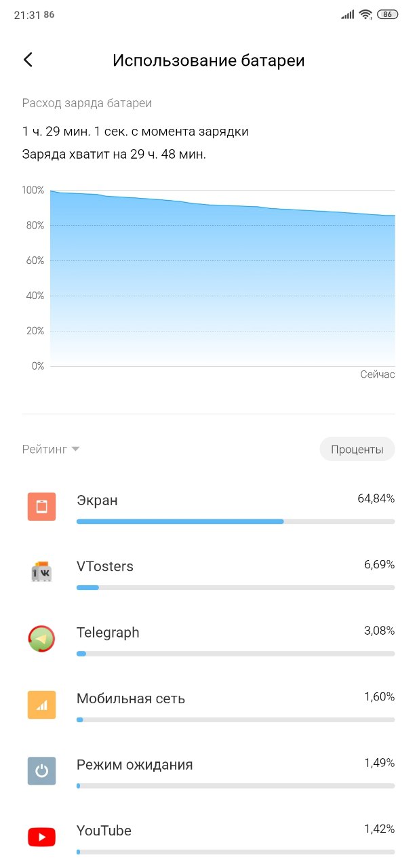Click the dropdown arrow beside Рейтинг

coord(75,449)
